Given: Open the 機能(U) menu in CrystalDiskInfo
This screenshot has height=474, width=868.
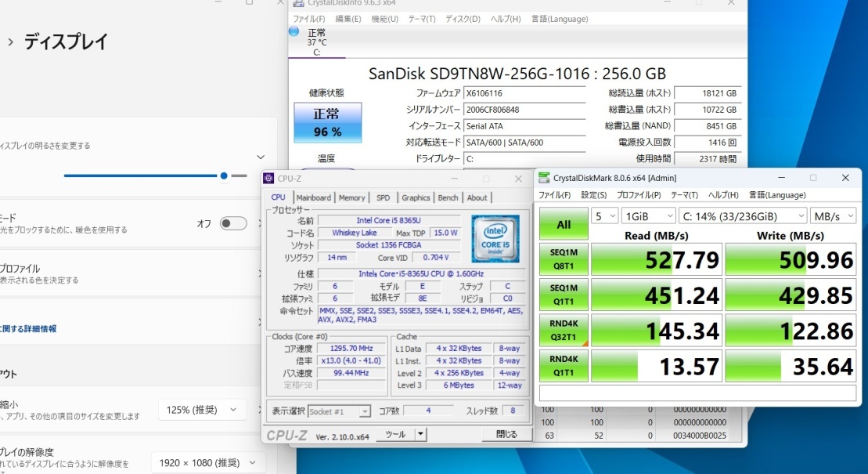Looking at the screenshot, I should coord(385,19).
